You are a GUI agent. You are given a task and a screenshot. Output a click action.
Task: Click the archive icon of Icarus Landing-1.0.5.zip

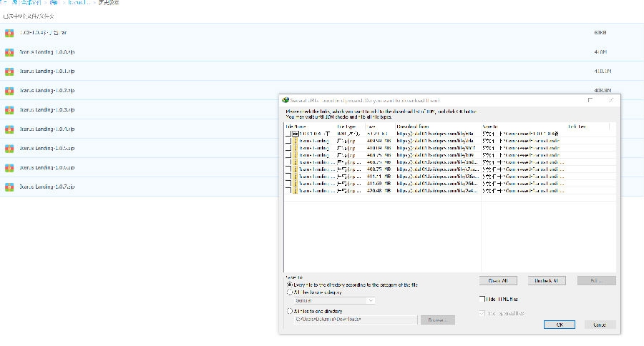click(x=9, y=149)
